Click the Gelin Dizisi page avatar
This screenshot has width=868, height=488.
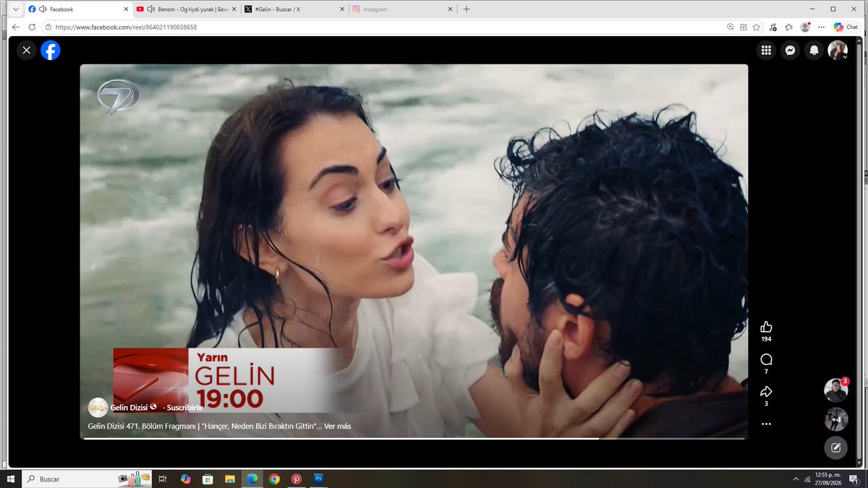[98, 408]
